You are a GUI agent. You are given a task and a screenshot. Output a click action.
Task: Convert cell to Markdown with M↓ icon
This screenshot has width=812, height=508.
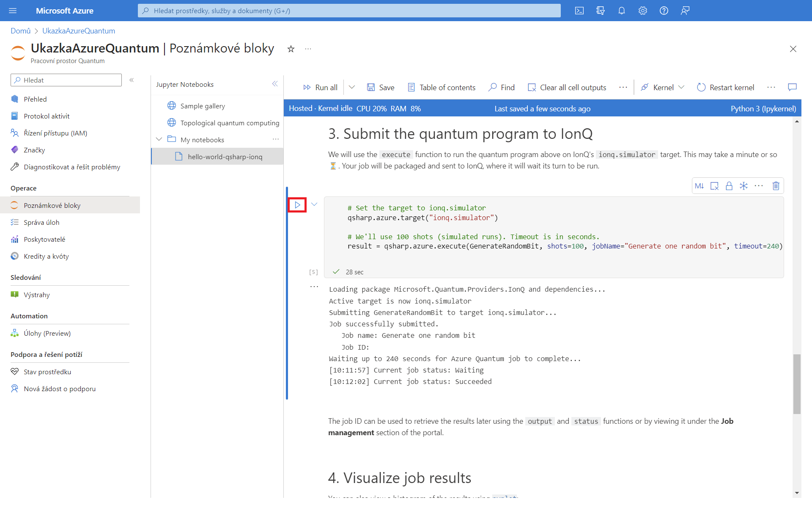tap(699, 186)
